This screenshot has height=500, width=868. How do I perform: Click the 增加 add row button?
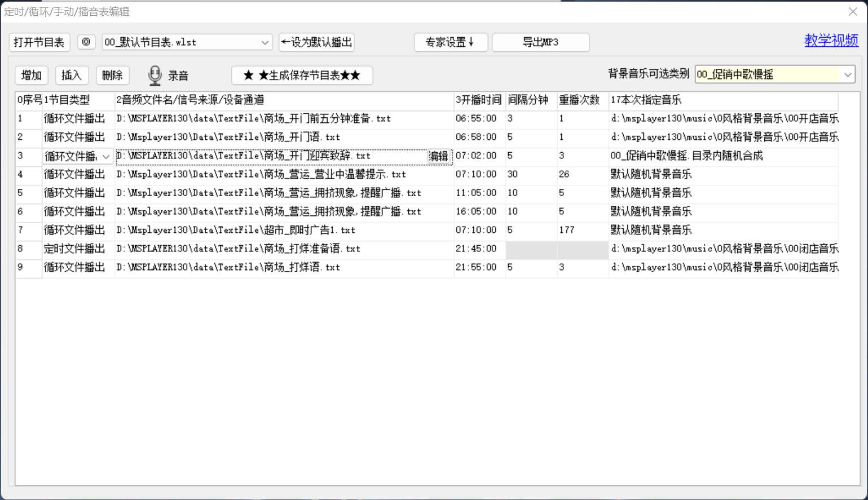[31, 74]
